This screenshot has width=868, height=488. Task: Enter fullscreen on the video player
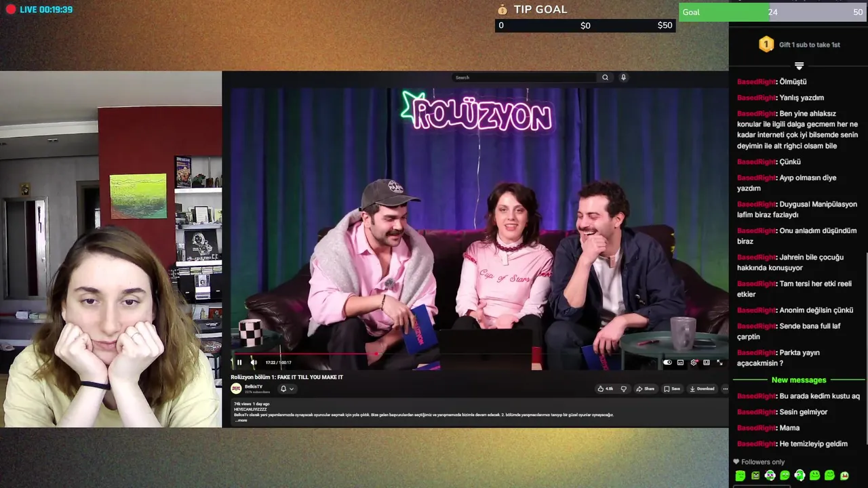click(x=719, y=363)
